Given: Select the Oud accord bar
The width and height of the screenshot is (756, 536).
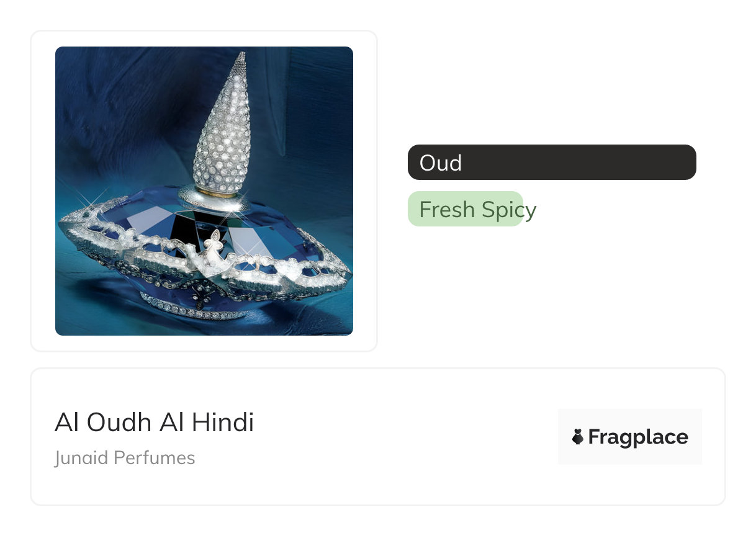Looking at the screenshot, I should (552, 163).
